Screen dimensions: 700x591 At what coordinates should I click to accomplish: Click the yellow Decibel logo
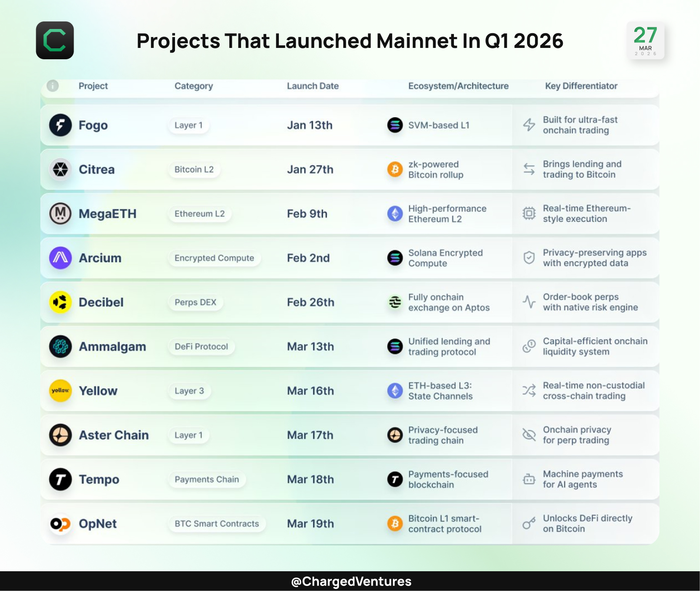60,302
